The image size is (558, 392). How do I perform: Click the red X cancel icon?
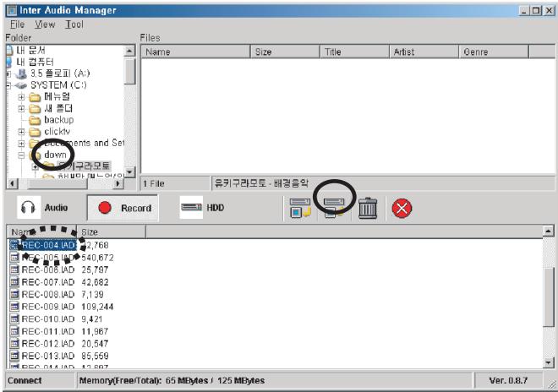[402, 208]
